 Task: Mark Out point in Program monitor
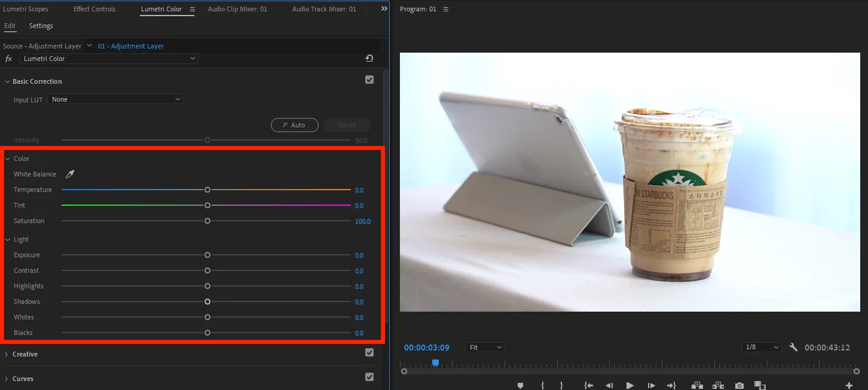click(561, 386)
